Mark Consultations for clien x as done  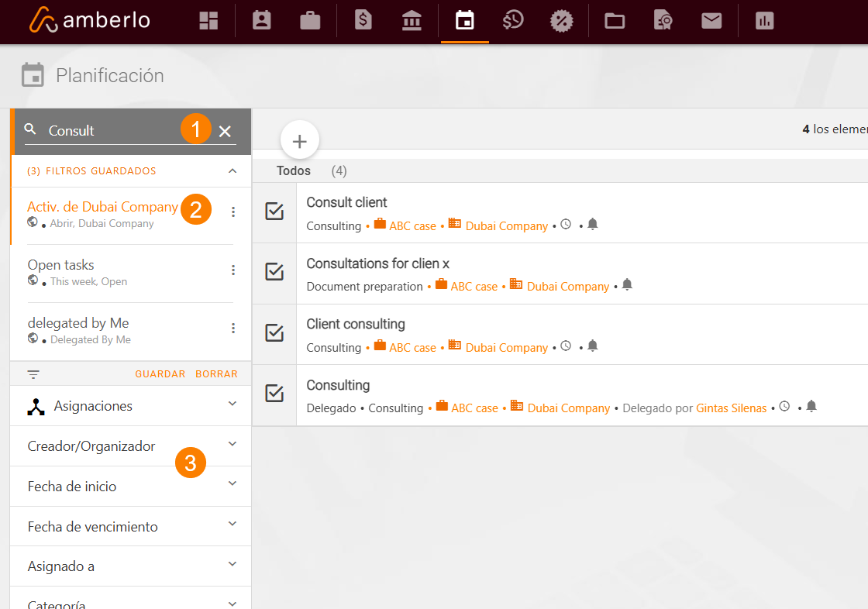[x=274, y=272]
